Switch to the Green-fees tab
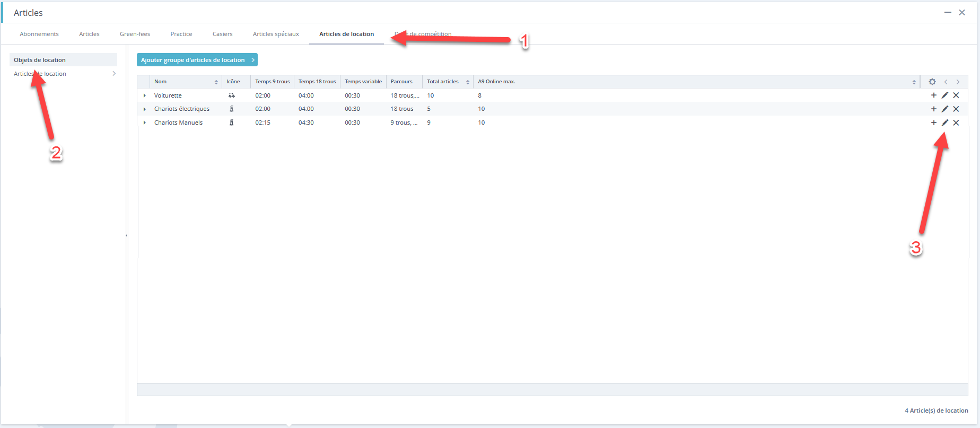This screenshot has height=428, width=980. (x=135, y=34)
